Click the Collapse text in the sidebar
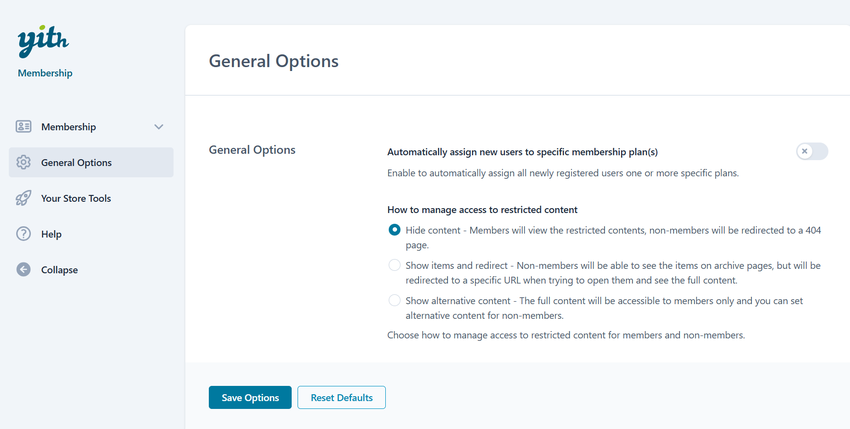The image size is (850, 429). (59, 270)
